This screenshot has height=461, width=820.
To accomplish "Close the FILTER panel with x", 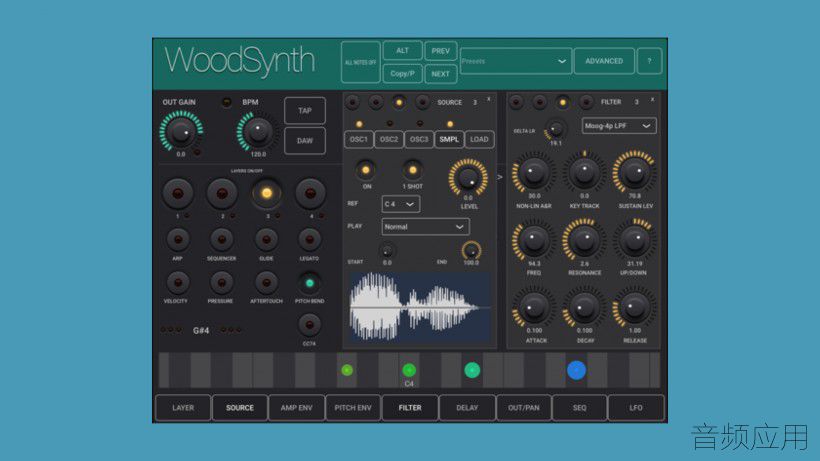I will [652, 99].
